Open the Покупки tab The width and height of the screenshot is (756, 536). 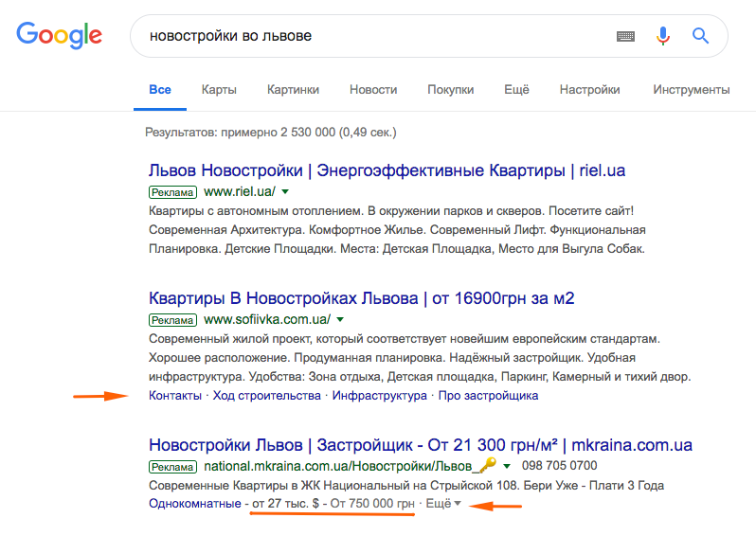click(x=450, y=90)
